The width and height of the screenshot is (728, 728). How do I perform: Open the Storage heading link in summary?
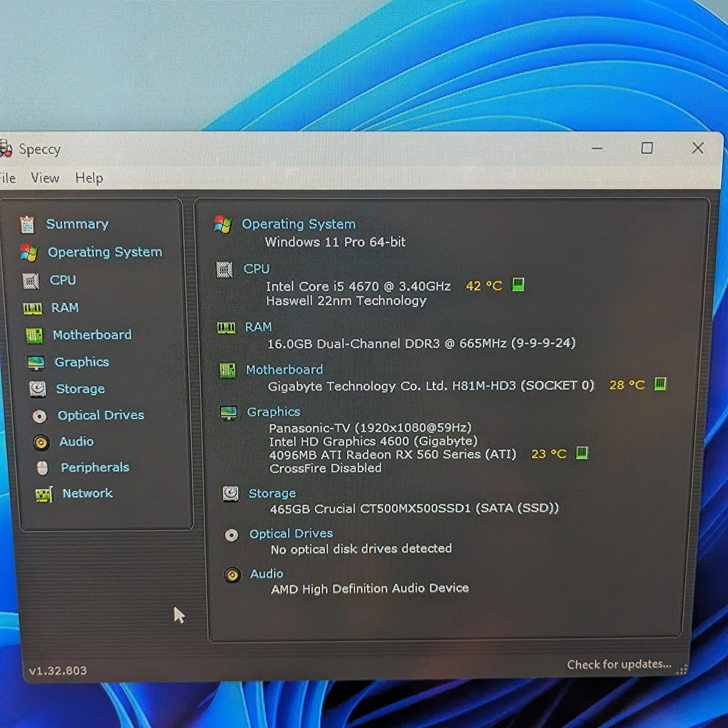272,494
